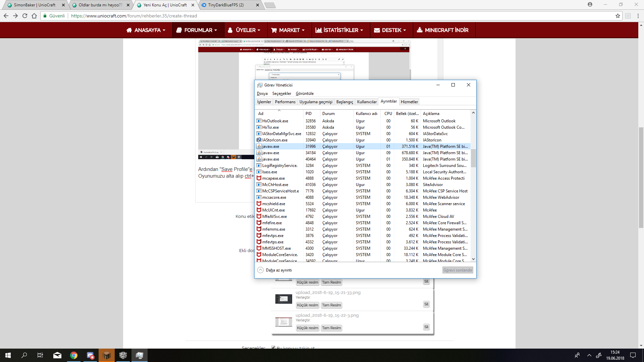Switch to the Uygulama geçmişi tab

click(x=316, y=102)
